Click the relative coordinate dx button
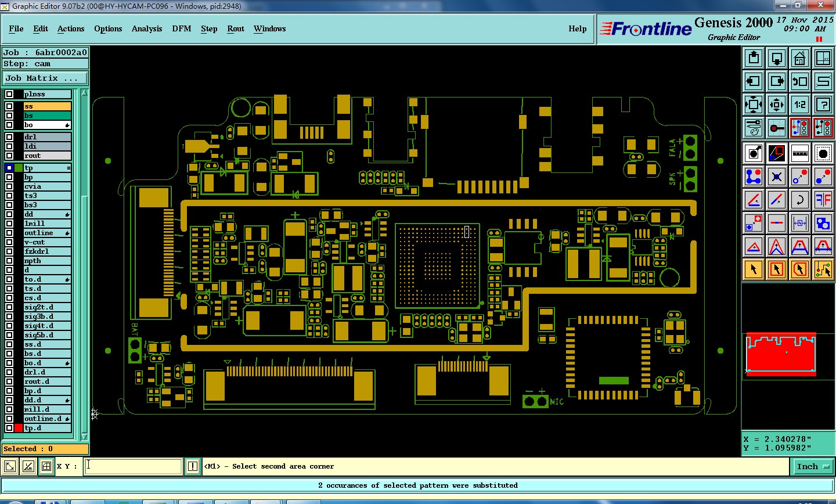This screenshot has height=504, width=836. coord(28,466)
